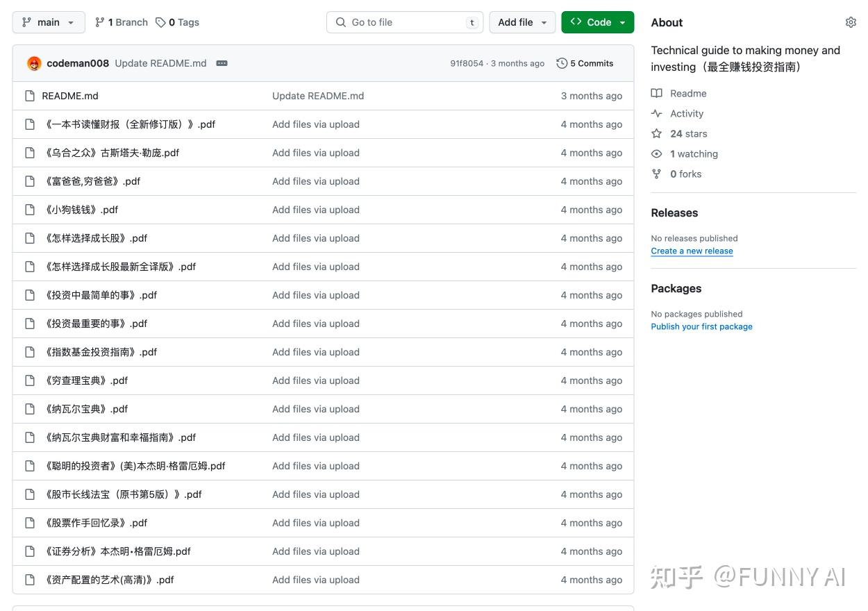Screen dimensions: 868x611
Task: Open the 1 Branch link
Action: (x=122, y=22)
